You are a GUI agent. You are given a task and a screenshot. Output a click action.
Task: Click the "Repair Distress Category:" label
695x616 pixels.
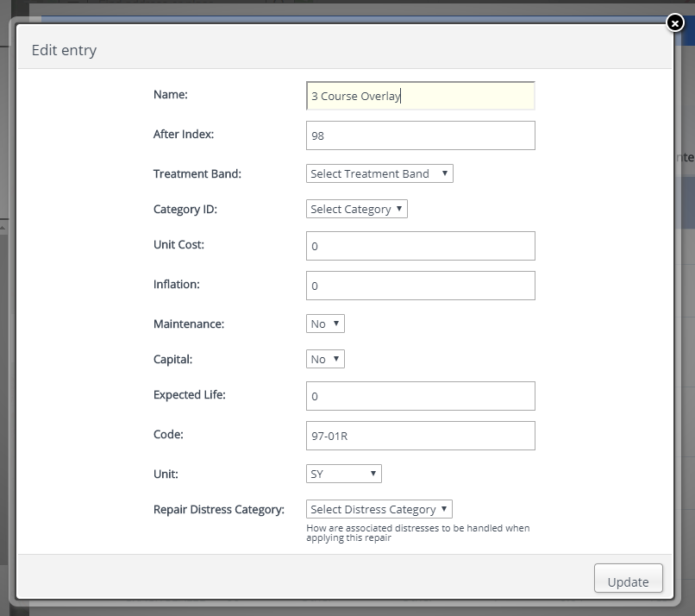218,509
